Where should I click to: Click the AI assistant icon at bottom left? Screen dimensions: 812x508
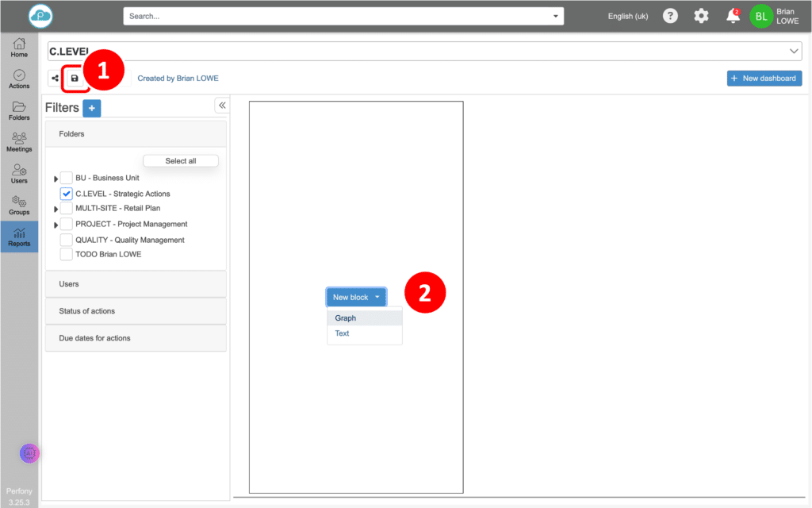[29, 453]
